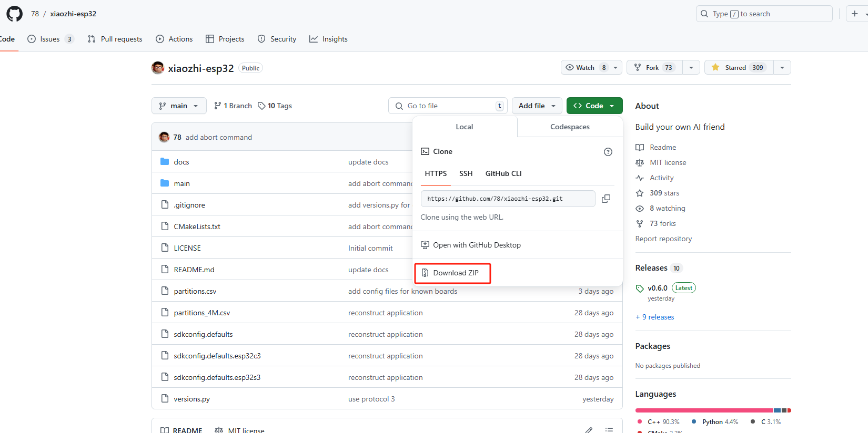Click the v0.6.0 release tag icon
This screenshot has height=433, width=868.
click(640, 288)
